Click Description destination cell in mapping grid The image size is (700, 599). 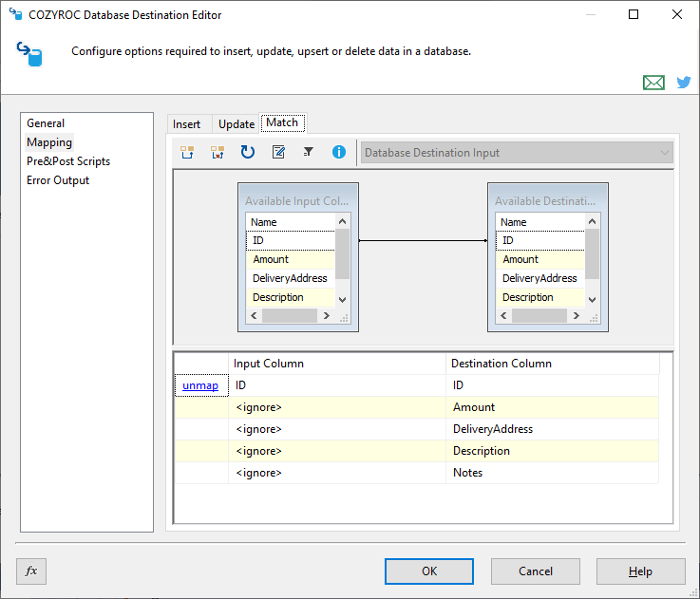point(553,451)
